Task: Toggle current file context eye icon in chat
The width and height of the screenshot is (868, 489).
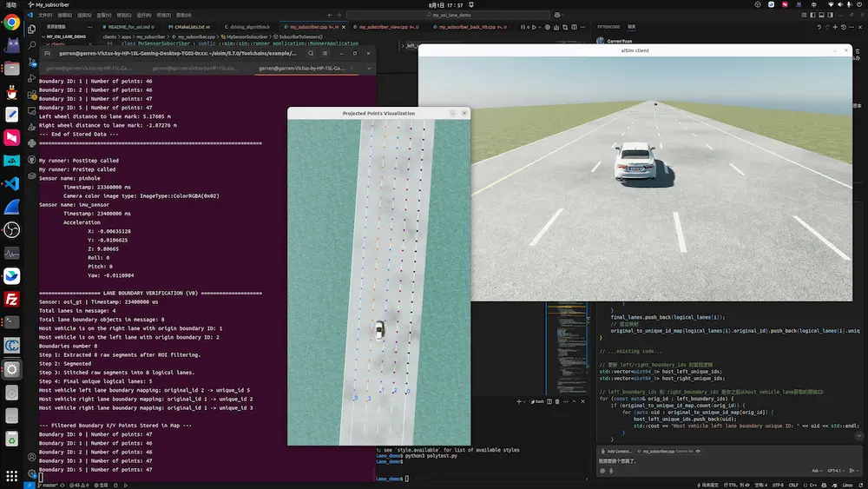Action: (x=698, y=452)
